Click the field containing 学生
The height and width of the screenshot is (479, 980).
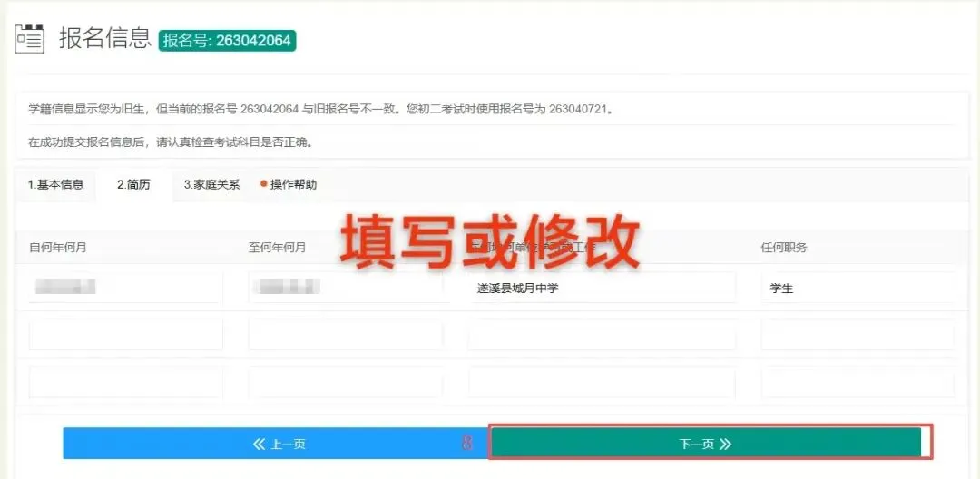pos(857,288)
